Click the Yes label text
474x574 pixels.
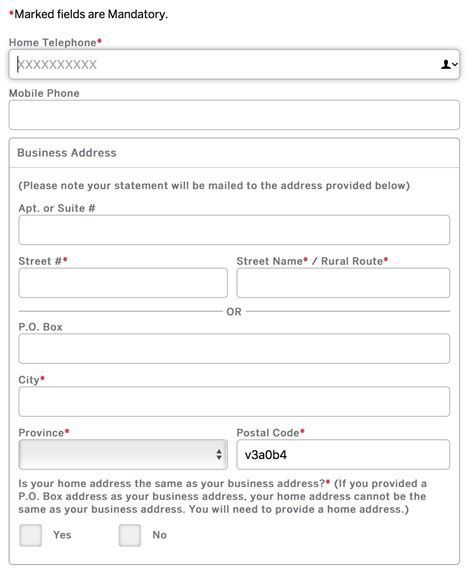[x=62, y=535]
